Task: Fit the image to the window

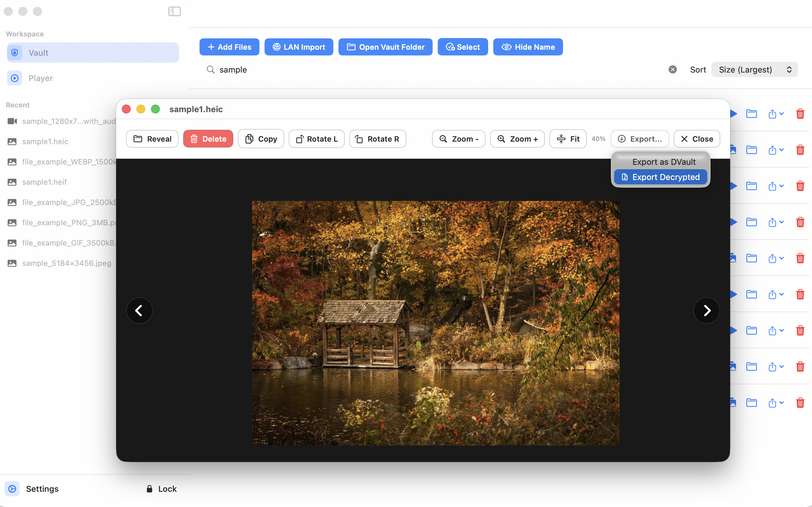Action: pos(567,138)
